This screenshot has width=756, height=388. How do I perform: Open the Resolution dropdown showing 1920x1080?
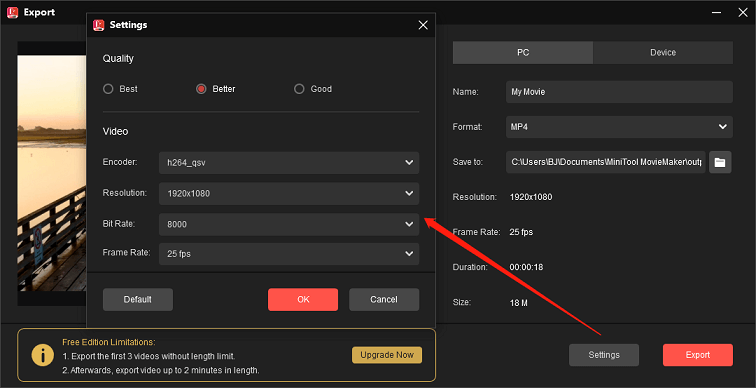289,194
